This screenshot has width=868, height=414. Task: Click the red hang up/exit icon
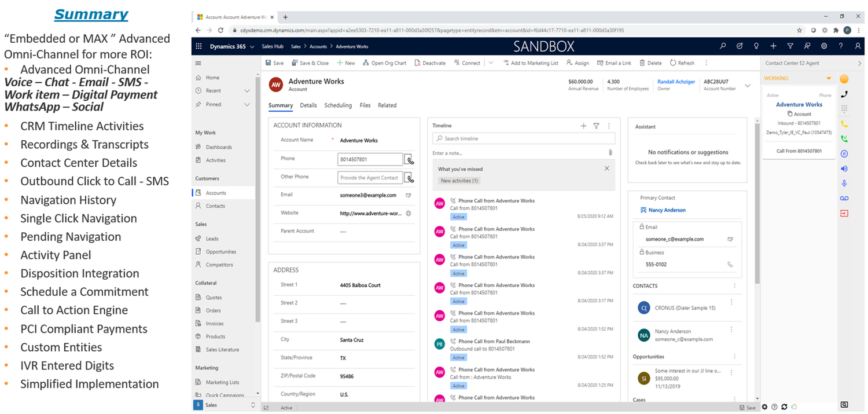coord(844,213)
